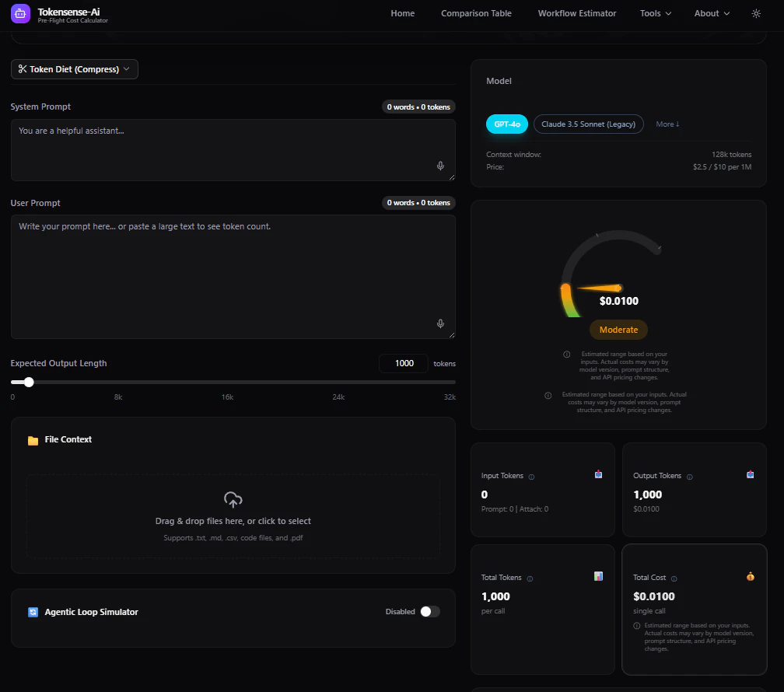This screenshot has height=692, width=784.
Task: Go to Workflow Estimator
Action: [577, 13]
